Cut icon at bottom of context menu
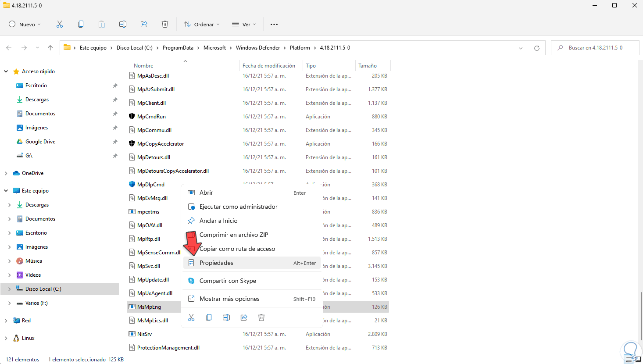The width and height of the screenshot is (643, 364). tap(191, 318)
